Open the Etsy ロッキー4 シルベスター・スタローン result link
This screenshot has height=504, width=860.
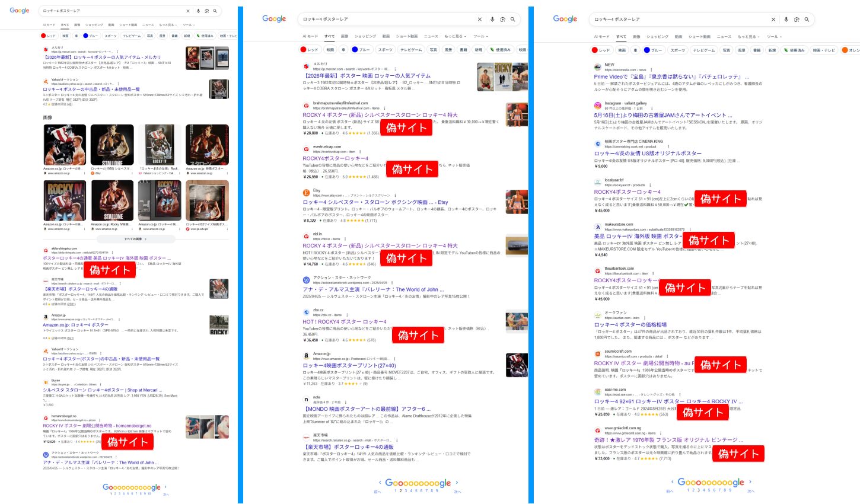(x=375, y=202)
